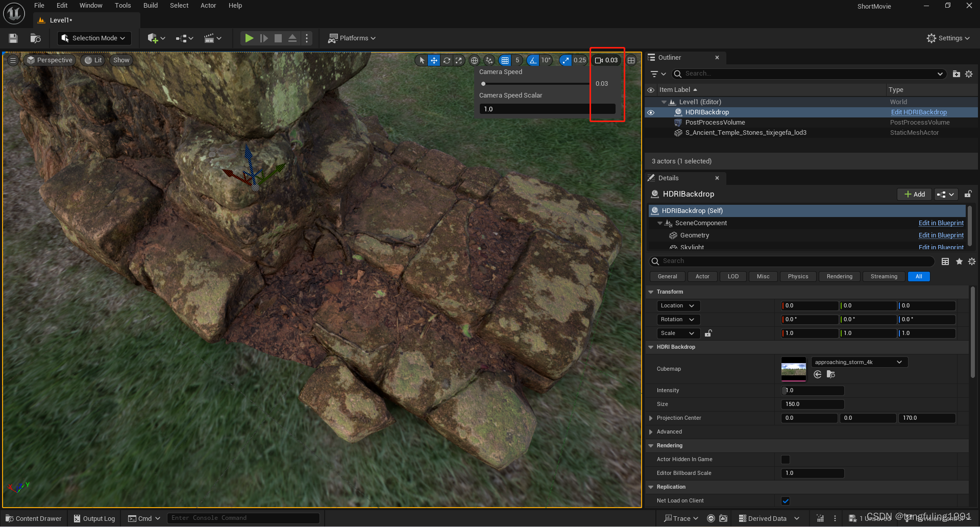
Task: Open the Add actor quick menu icon
Action: click(x=156, y=38)
